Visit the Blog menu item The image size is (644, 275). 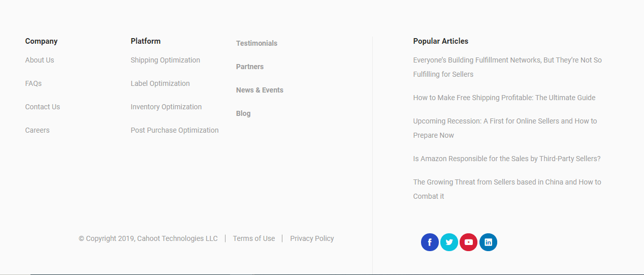pyautogui.click(x=243, y=113)
